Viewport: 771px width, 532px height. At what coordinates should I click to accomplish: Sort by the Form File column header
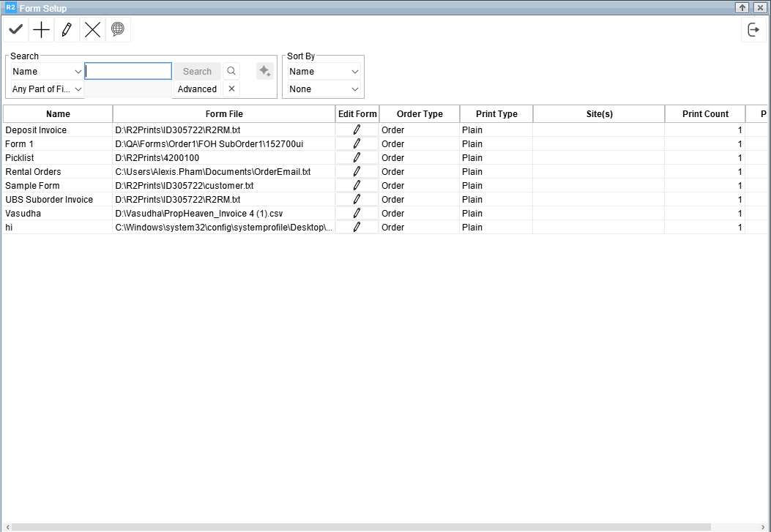click(x=224, y=114)
